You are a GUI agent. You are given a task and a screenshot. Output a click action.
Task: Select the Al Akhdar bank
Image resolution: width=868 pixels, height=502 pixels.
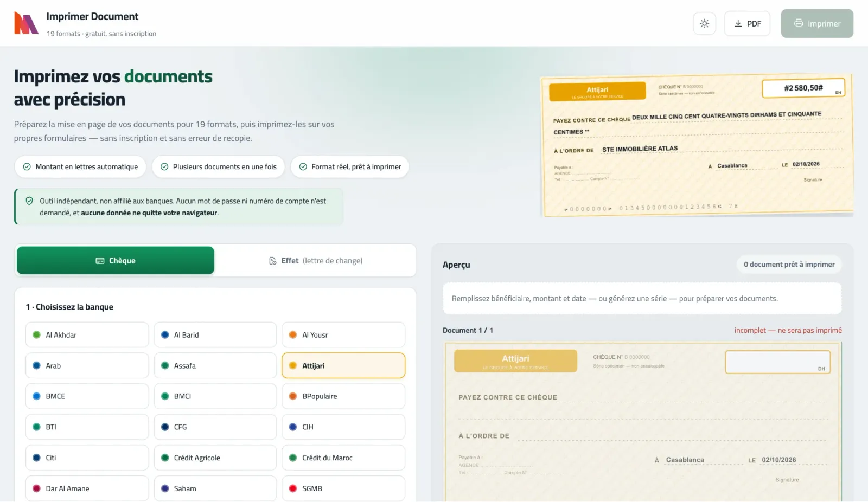(87, 335)
